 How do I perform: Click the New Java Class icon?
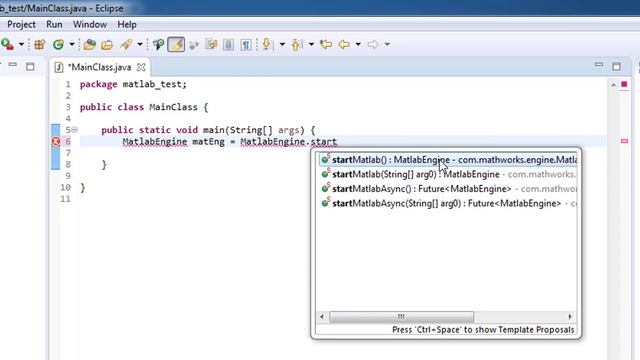click(x=59, y=44)
